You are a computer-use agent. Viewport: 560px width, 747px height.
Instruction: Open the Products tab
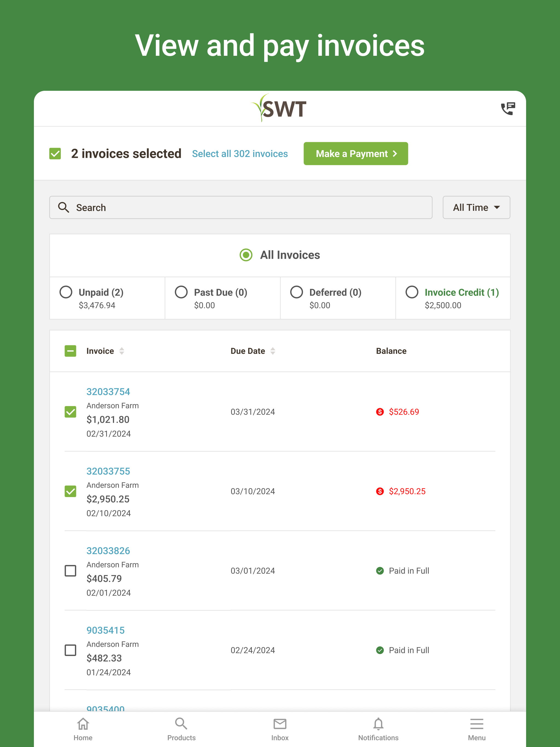(181, 729)
